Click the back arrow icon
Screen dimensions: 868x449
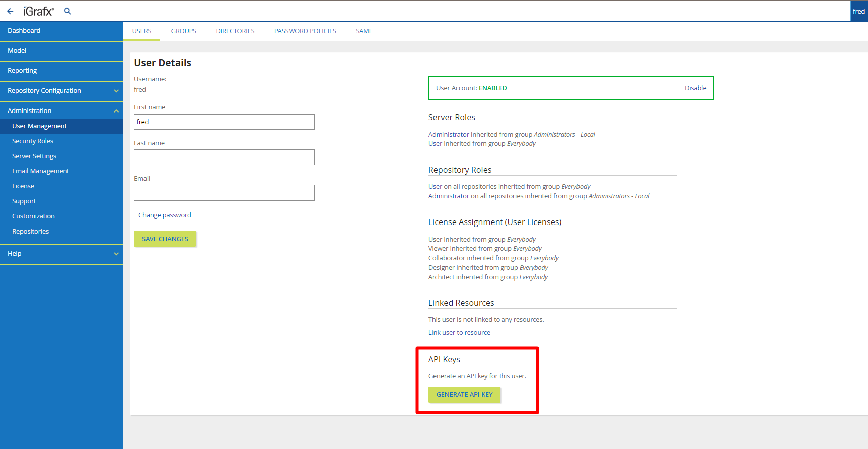point(10,11)
